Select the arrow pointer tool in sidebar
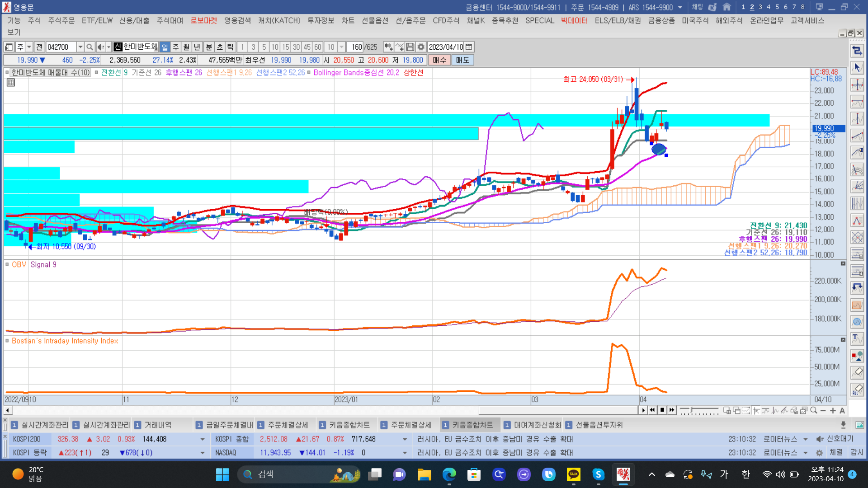 [x=857, y=68]
